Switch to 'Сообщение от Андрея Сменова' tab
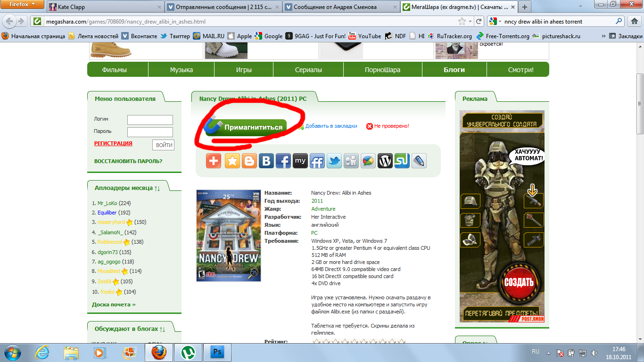The width and height of the screenshot is (644, 362). tap(341, 7)
